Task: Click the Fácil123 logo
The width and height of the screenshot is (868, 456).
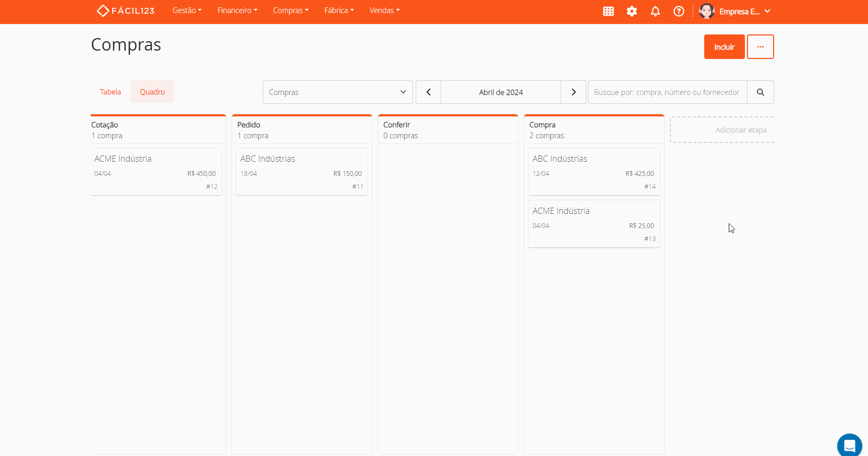Action: point(126,10)
